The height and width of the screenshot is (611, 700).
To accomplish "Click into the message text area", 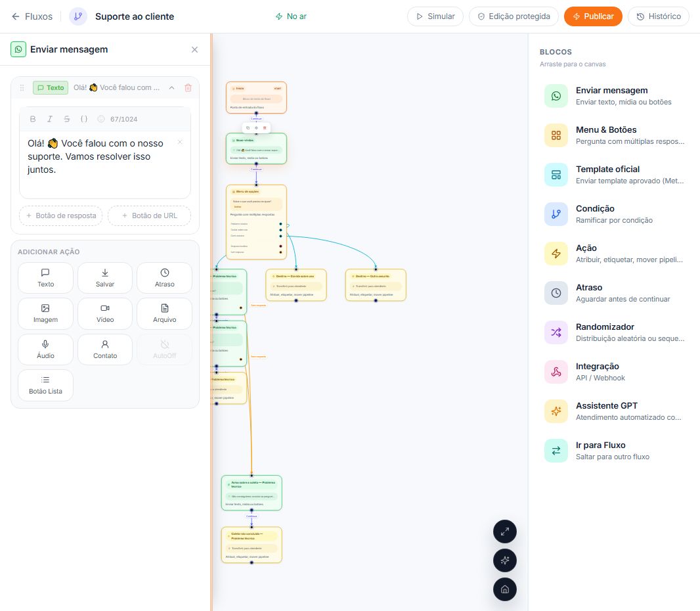I will 105,164.
